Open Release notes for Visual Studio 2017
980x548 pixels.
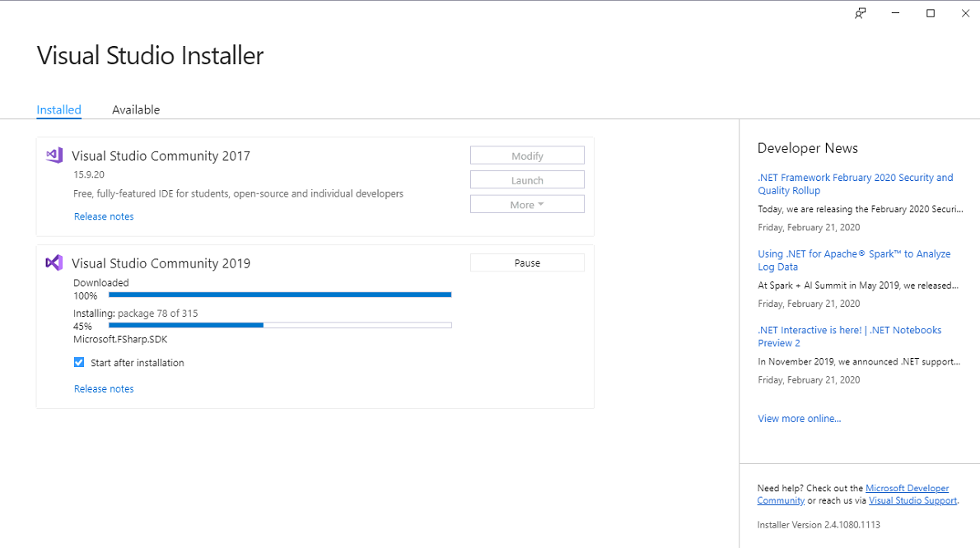pyautogui.click(x=104, y=216)
